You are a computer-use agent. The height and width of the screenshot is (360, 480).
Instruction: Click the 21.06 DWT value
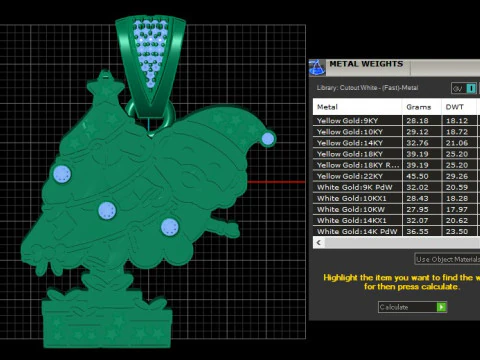(x=457, y=143)
